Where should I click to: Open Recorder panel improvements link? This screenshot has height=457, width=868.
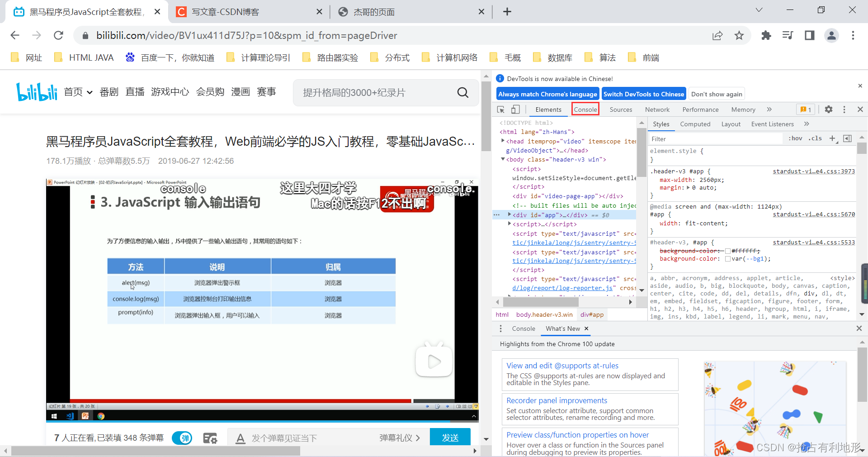[557, 400]
